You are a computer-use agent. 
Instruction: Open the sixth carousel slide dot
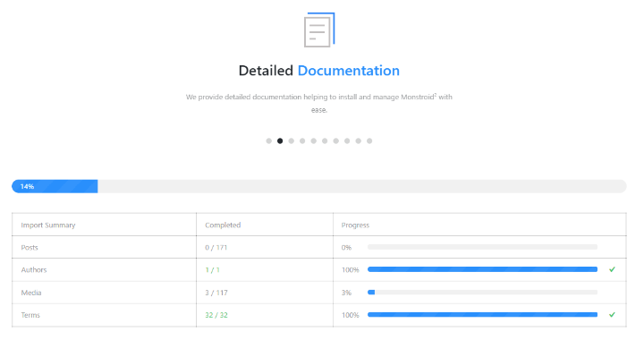click(325, 140)
